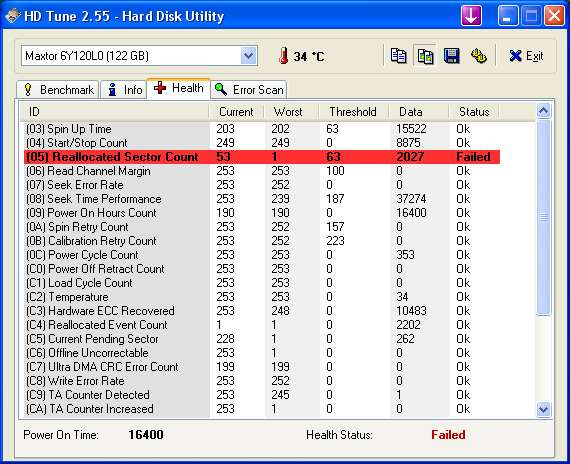This screenshot has height=464, width=570.
Task: Select the (03) Spin Up Time row
Action: (262, 129)
